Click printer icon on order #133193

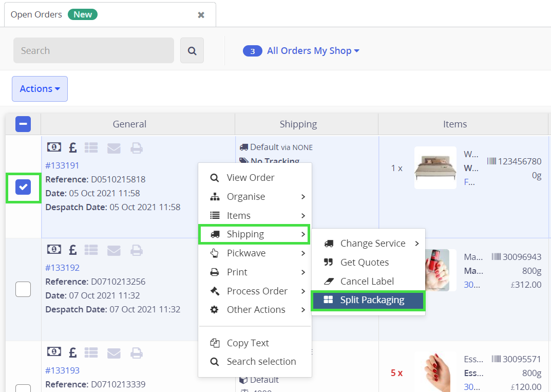click(x=136, y=352)
